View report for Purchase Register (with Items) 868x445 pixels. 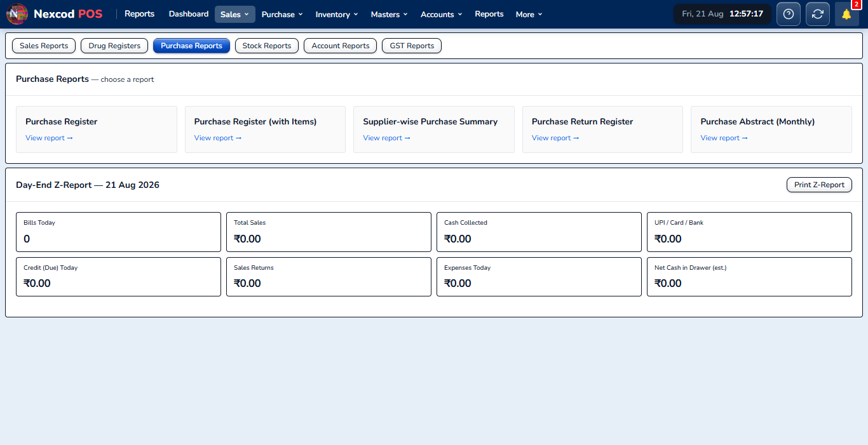point(218,138)
